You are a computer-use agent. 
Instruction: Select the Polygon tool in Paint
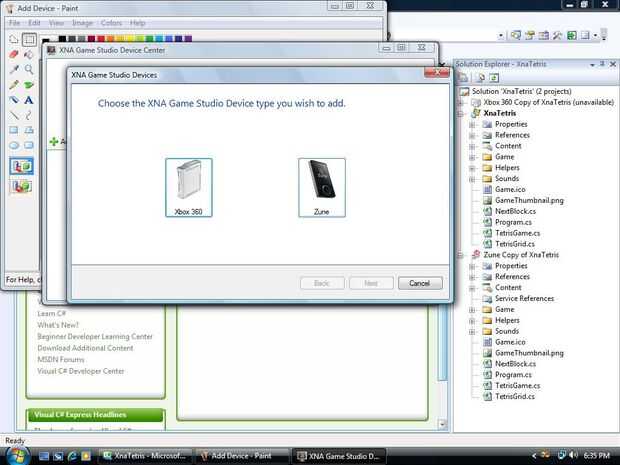tap(29, 130)
